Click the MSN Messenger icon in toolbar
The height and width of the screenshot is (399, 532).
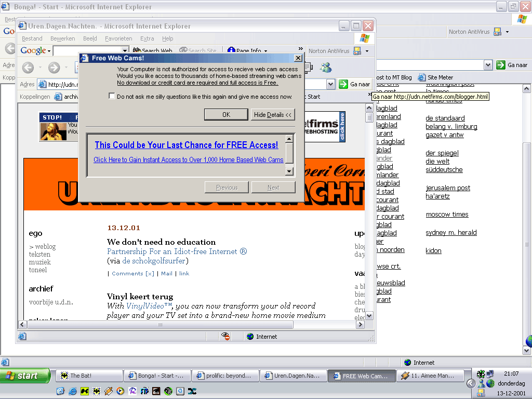(326, 68)
